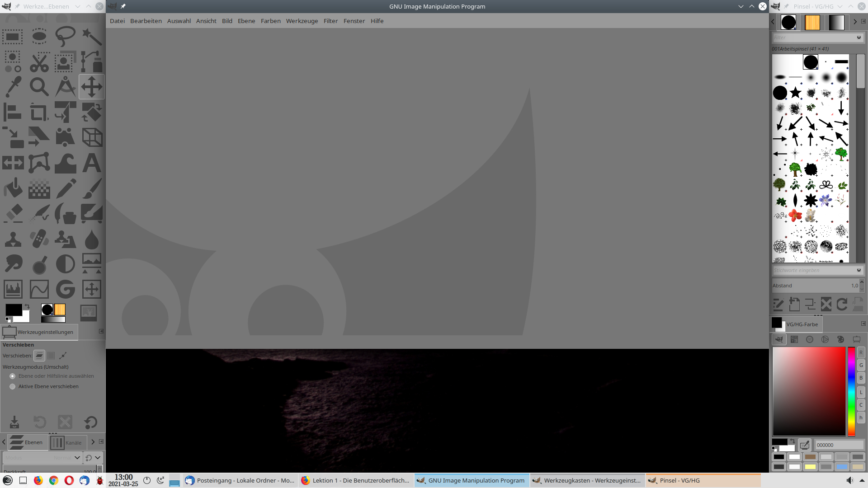The image size is (868, 488).
Task: Select the Scissors Select tool
Action: (39, 62)
